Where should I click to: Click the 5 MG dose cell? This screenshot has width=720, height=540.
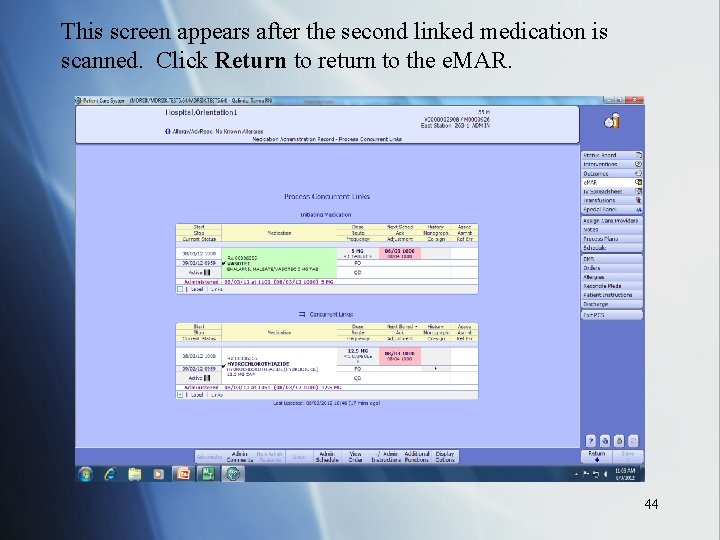click(x=358, y=253)
